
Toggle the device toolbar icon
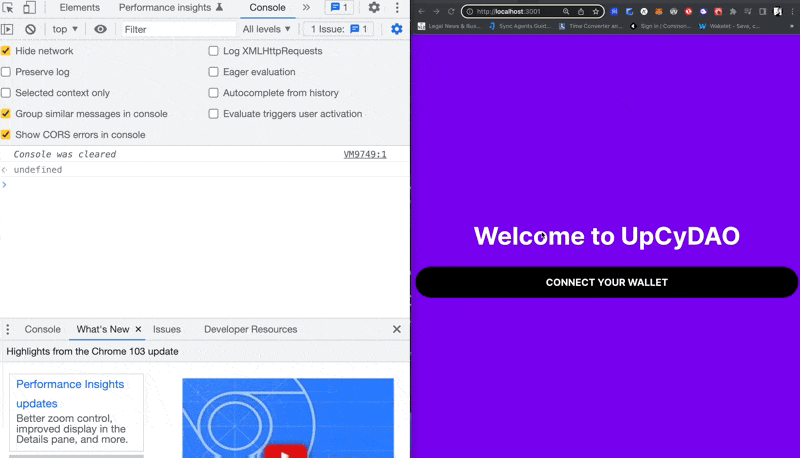(30, 8)
